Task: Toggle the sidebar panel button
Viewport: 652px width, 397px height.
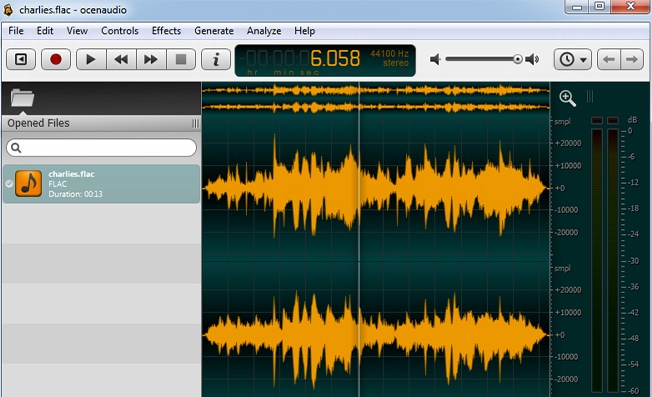Action: [x=21, y=59]
